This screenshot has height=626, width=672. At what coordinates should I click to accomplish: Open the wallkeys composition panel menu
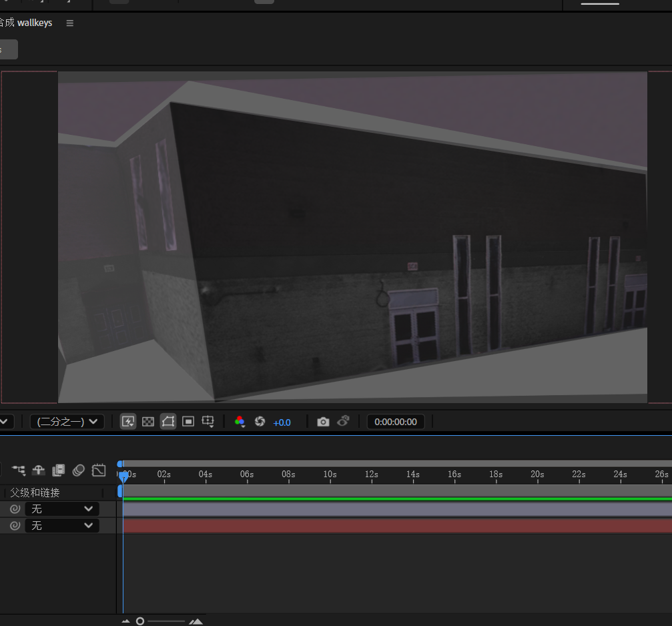[x=70, y=23]
